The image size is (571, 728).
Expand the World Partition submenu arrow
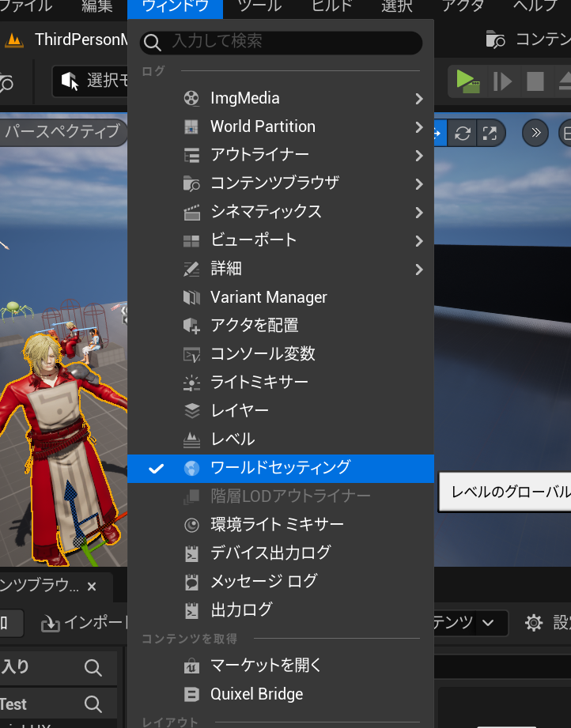tap(419, 126)
